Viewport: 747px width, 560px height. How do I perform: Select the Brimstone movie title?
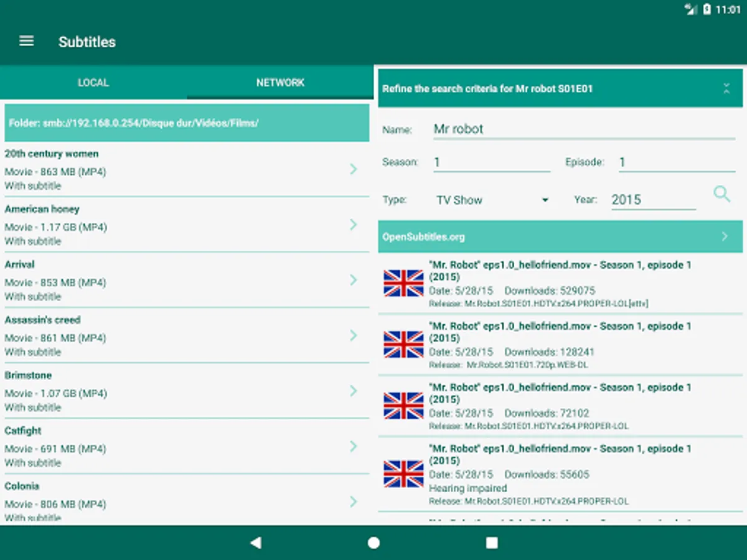tap(28, 375)
